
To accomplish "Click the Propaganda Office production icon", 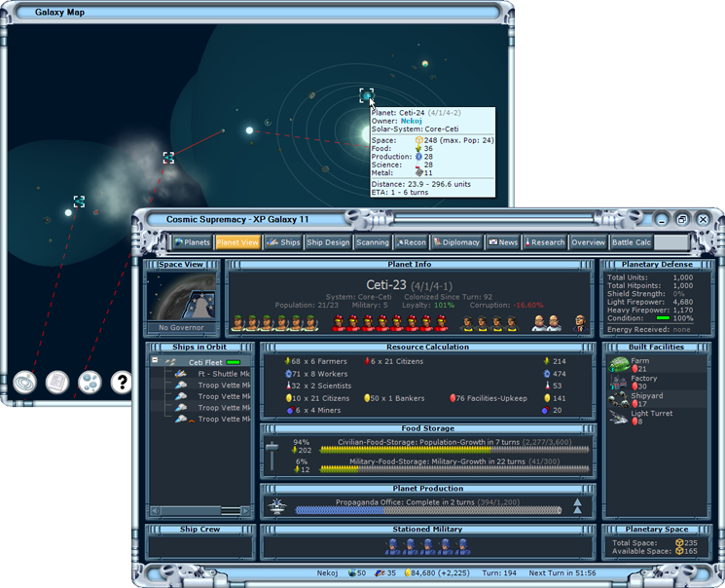I will pyautogui.click(x=277, y=506).
